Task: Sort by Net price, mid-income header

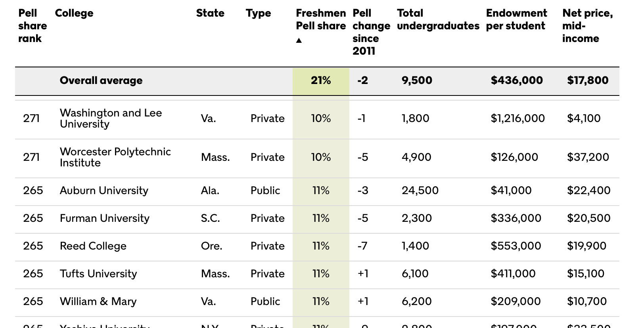Action: pos(587,26)
